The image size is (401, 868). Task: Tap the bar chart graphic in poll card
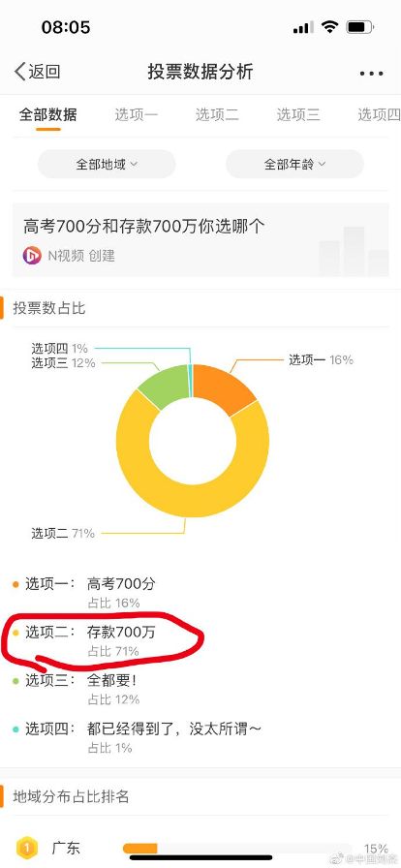(354, 251)
